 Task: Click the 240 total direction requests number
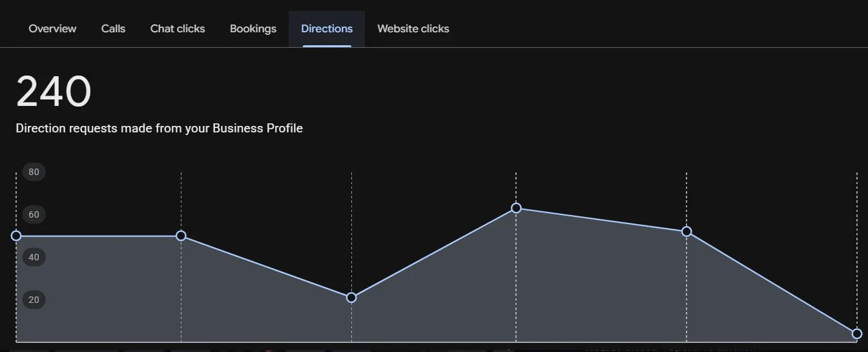click(x=54, y=92)
